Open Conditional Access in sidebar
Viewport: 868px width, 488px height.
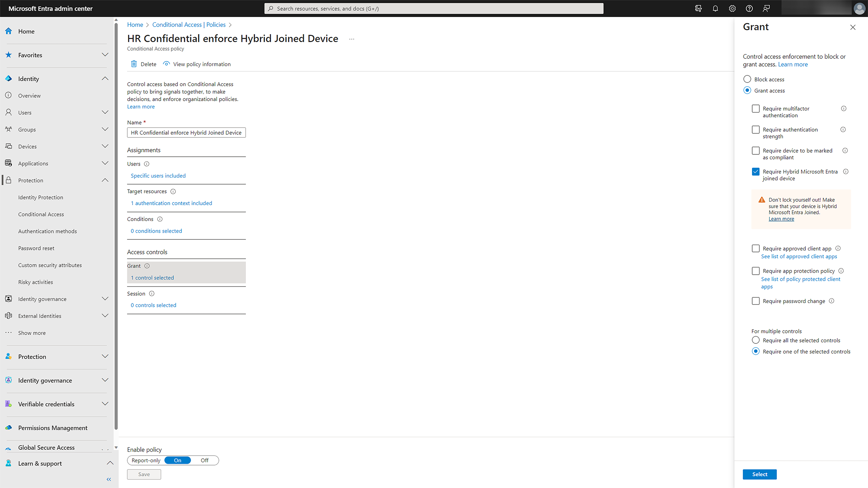41,214
